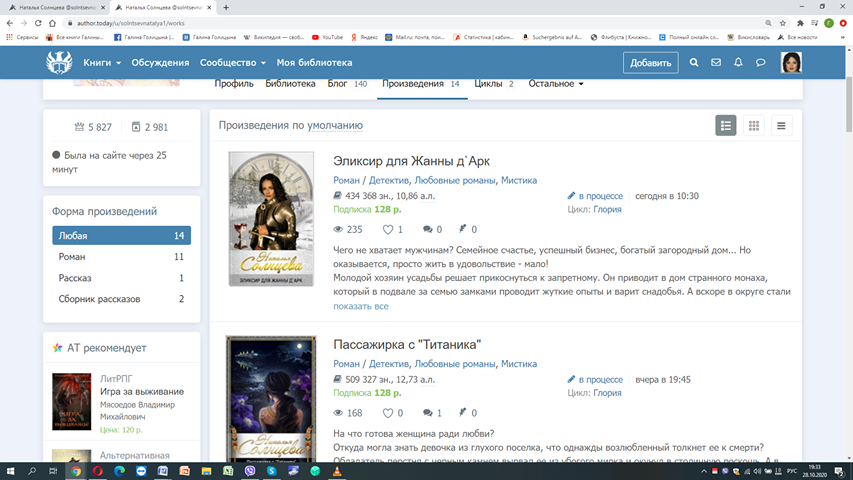Click показать все to expand description
The image size is (853, 480).
tap(360, 306)
